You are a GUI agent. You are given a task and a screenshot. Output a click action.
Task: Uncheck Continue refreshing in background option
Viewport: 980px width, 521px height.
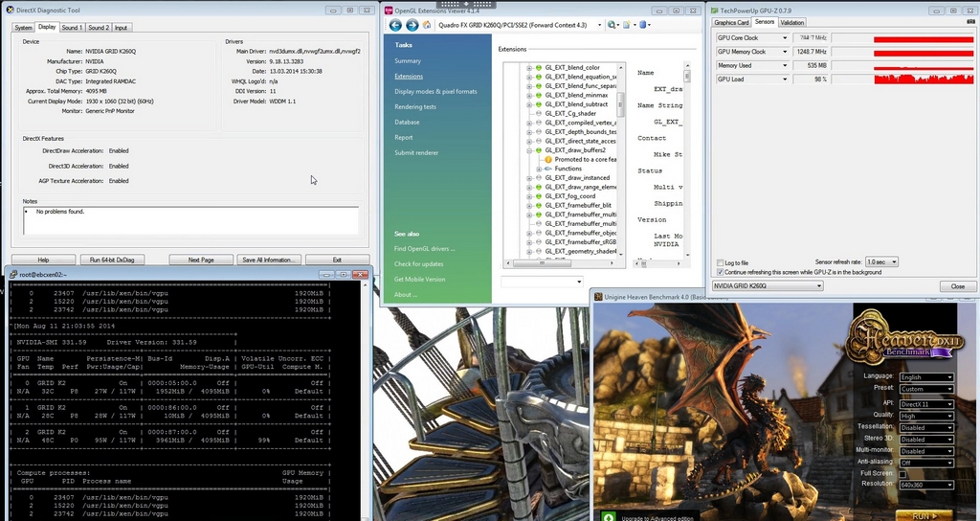(x=721, y=272)
